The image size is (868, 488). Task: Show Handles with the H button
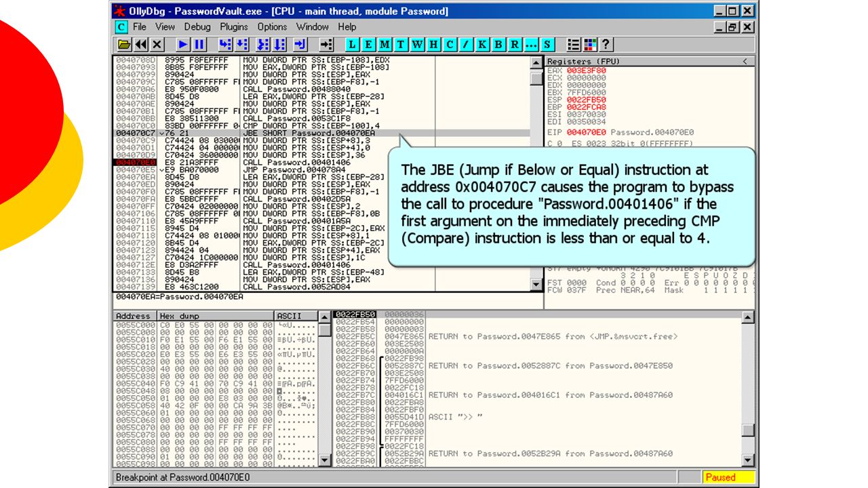434,45
